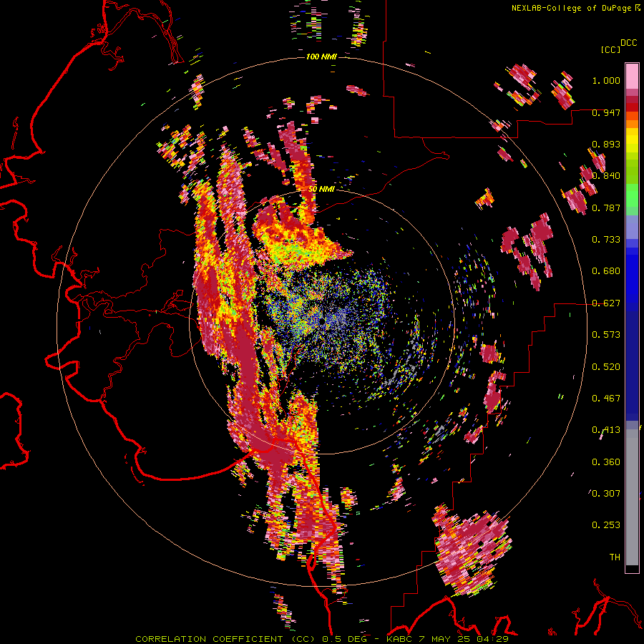Click the 0.627 scale value
The height and width of the screenshot is (644, 644).
(x=606, y=303)
